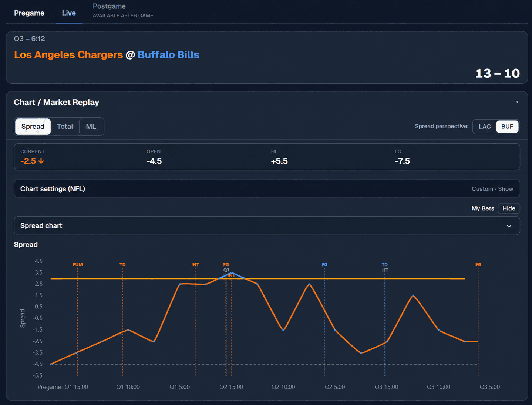Click the FUM event marker on chart

tap(78, 265)
